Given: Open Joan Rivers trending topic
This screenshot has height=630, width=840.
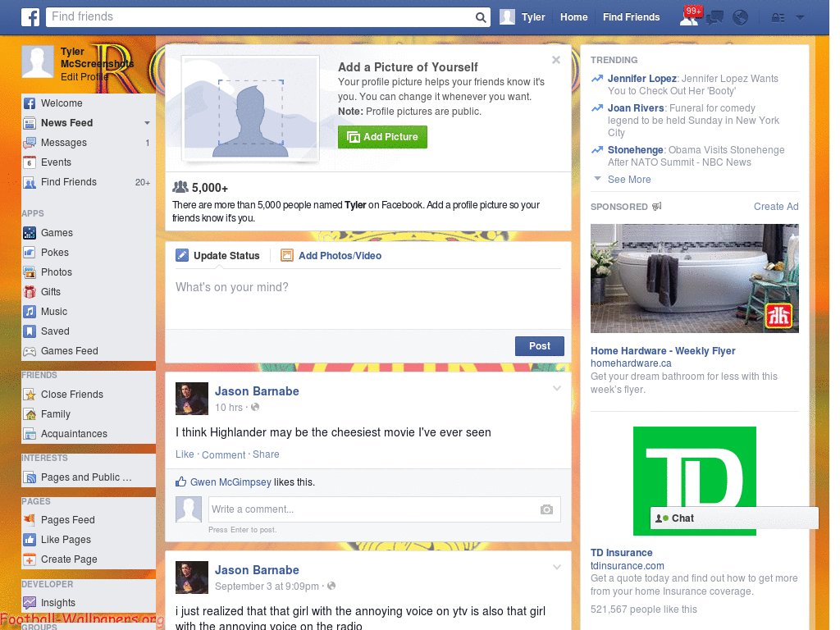Looking at the screenshot, I should 636,108.
